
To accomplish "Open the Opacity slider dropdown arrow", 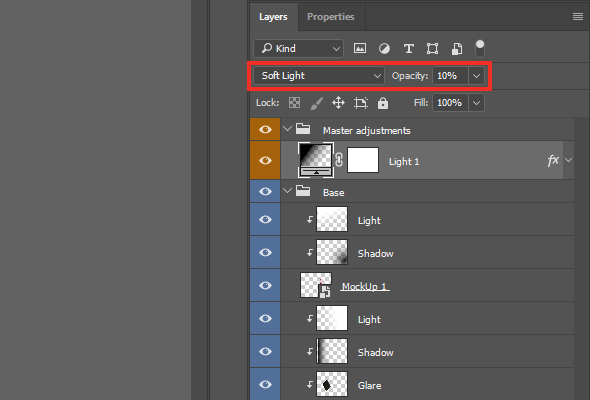I will click(x=476, y=76).
